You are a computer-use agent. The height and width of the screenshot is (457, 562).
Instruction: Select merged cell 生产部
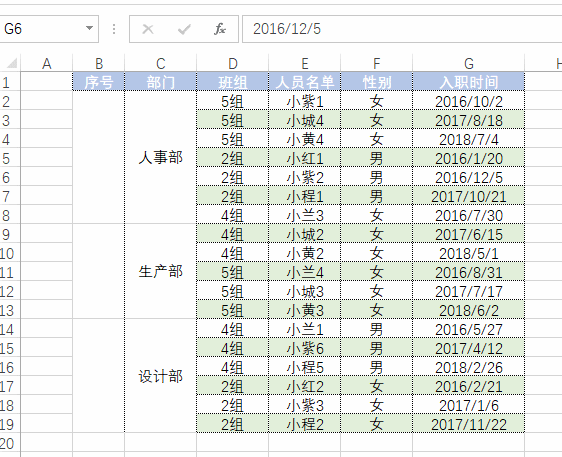click(161, 271)
